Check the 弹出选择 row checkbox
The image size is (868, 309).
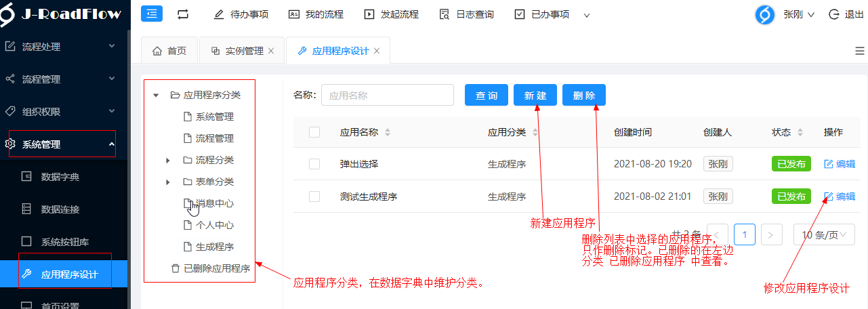tap(314, 164)
